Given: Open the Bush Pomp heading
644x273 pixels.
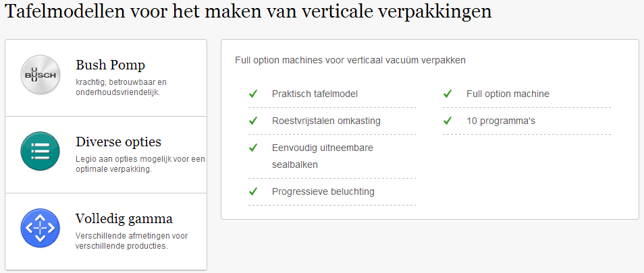Looking at the screenshot, I should point(111,65).
